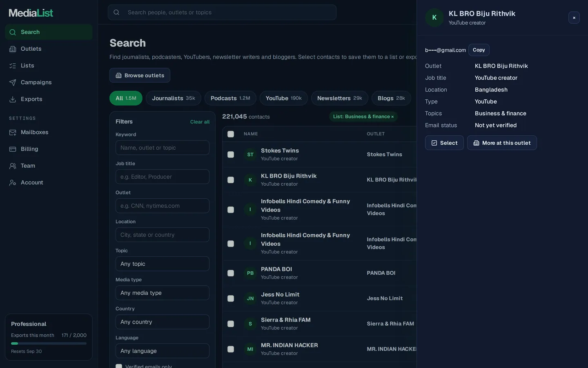Open Billing settings
Screen dimensions: 588x368
[x=49, y=149]
